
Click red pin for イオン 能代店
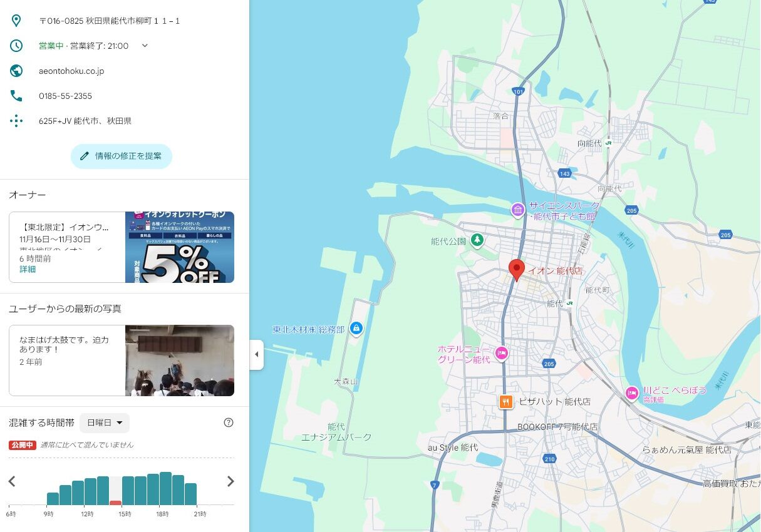tap(516, 270)
